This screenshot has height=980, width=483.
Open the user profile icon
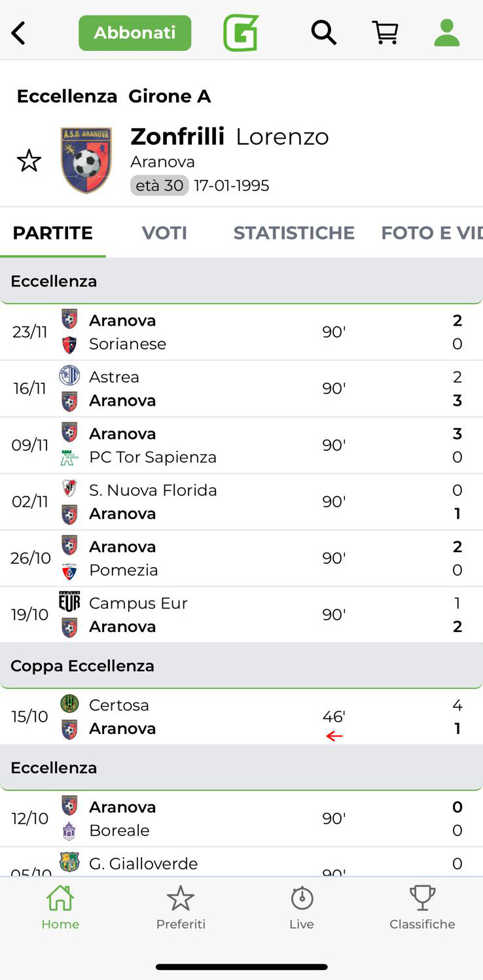click(x=447, y=33)
